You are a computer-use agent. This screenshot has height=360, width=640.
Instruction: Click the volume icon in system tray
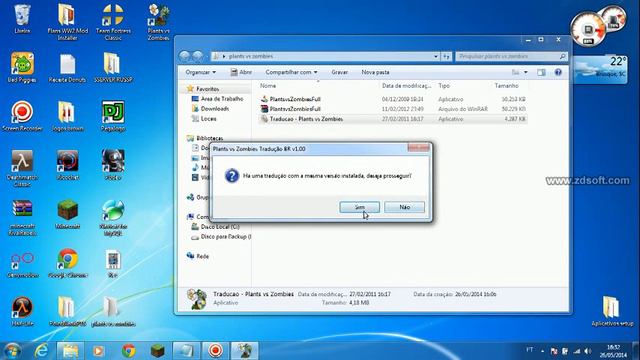pyautogui.click(x=587, y=351)
